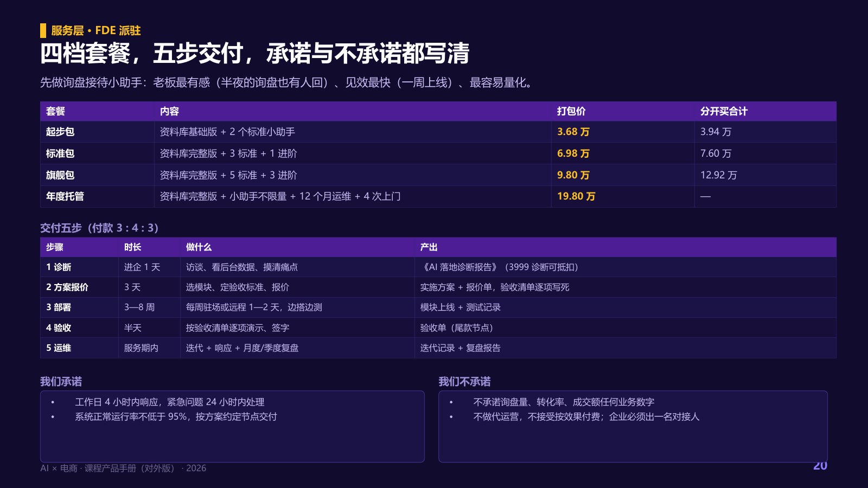Click the 半天 duration cell
This screenshot has width=868, height=488.
pyautogui.click(x=149, y=328)
